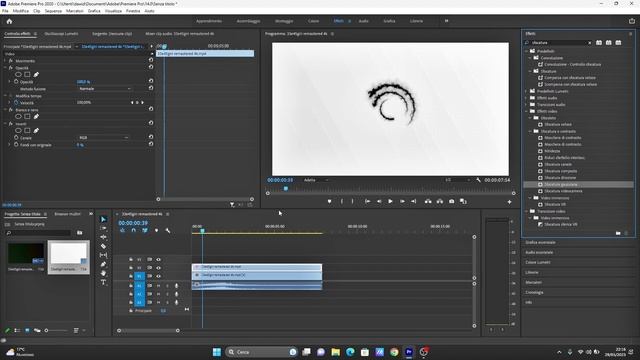Expand Transizioni audio folder

527,104
